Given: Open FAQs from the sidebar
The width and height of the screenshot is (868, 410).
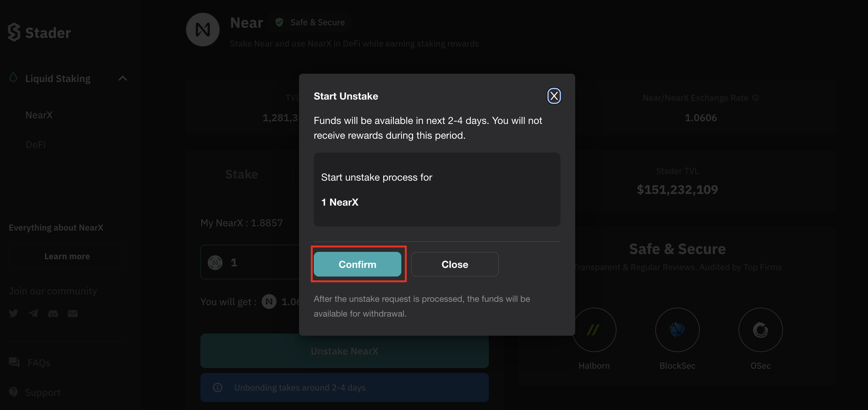Looking at the screenshot, I should [x=39, y=363].
